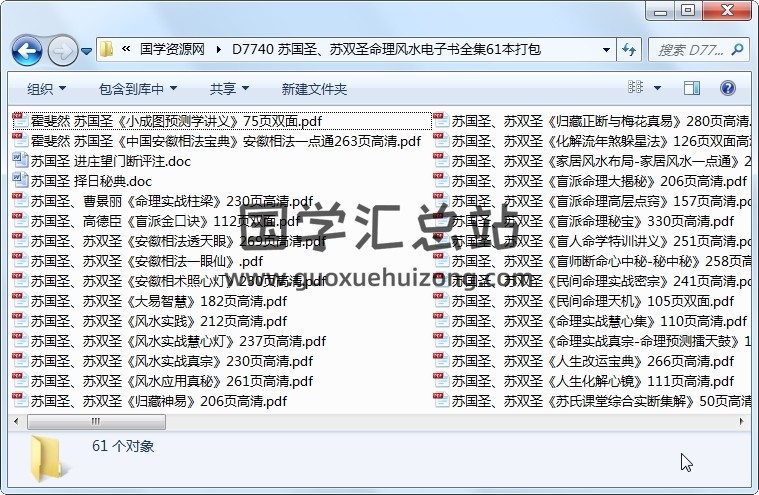Image resolution: width=759 pixels, height=495 pixels.
Task: Select PDF icon of 盲派金口诀
Action: click(x=20, y=221)
